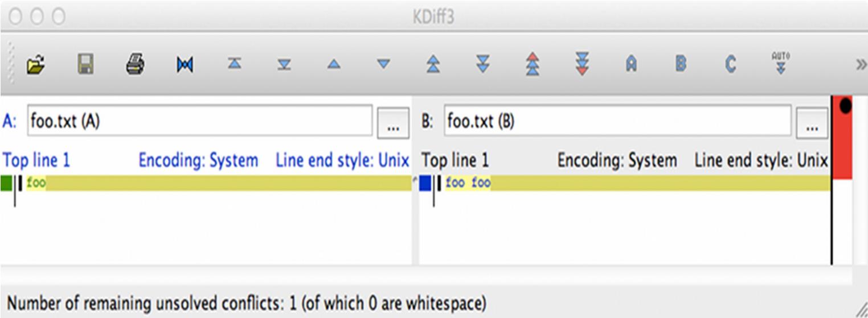Image resolution: width=868 pixels, height=318 pixels.
Task: Toggle auto-advance to next conflict
Action: click(780, 63)
